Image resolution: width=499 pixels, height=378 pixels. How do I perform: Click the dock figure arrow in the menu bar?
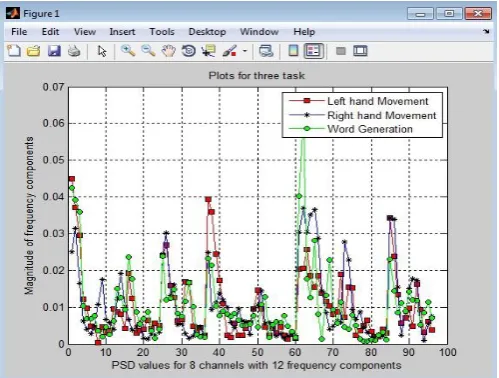(x=486, y=31)
